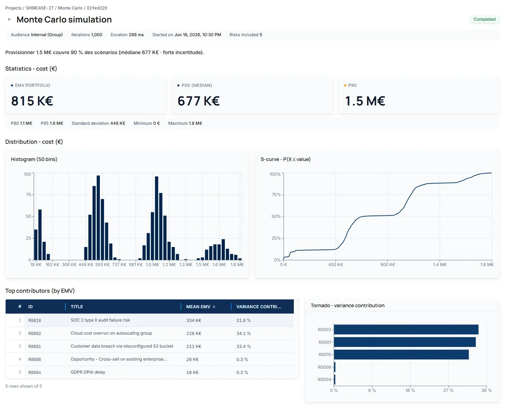This screenshot has width=506, height=420.
Task: Sort by the VARIANCE CONTRI... column header
Action: point(259,307)
